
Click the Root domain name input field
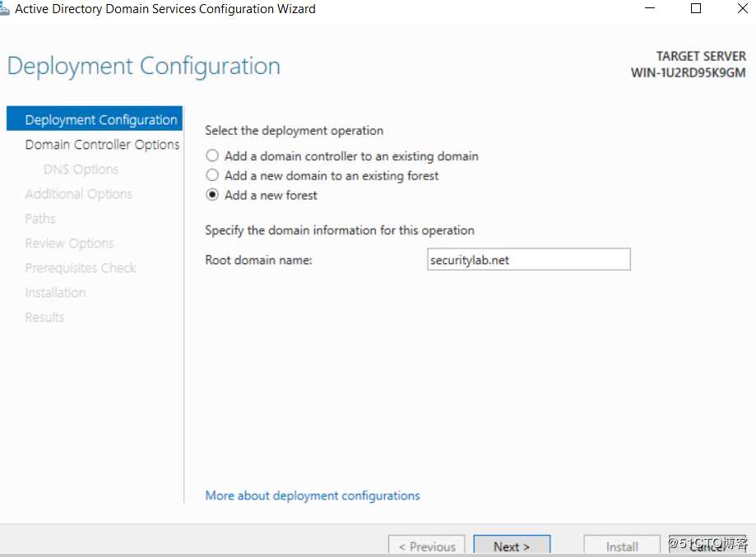(528, 259)
